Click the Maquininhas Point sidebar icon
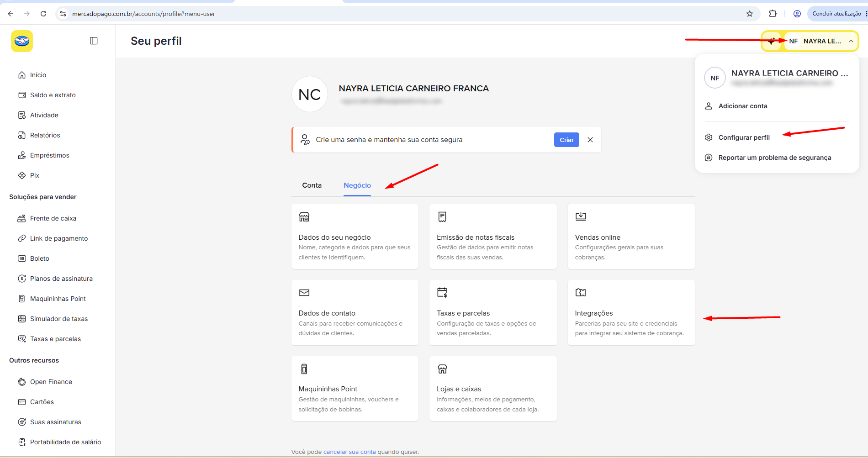Screen dimensions: 868x458 (x=22, y=299)
